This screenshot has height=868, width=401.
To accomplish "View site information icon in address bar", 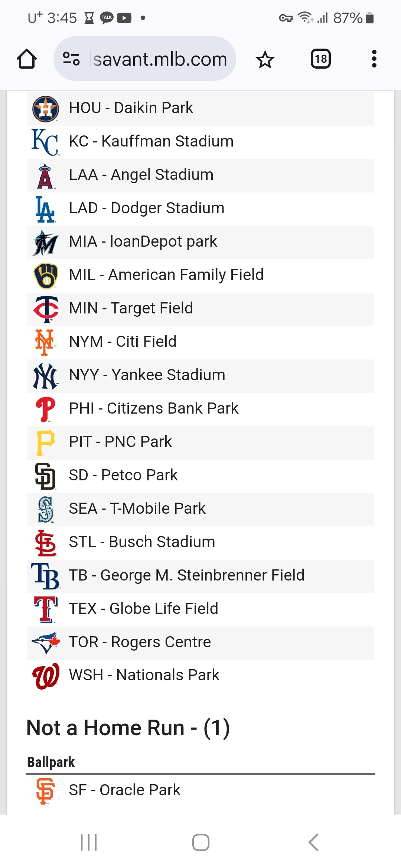I will pos(71,59).
